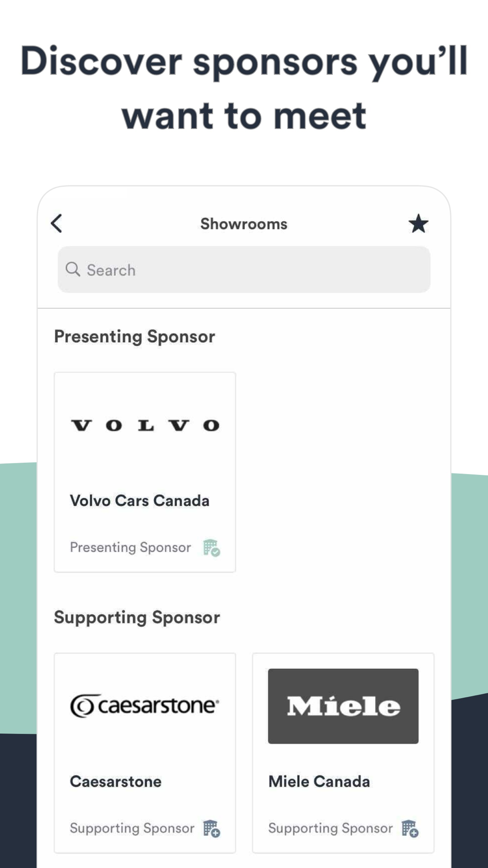Open the Caesarstone logo image

pyautogui.click(x=145, y=705)
